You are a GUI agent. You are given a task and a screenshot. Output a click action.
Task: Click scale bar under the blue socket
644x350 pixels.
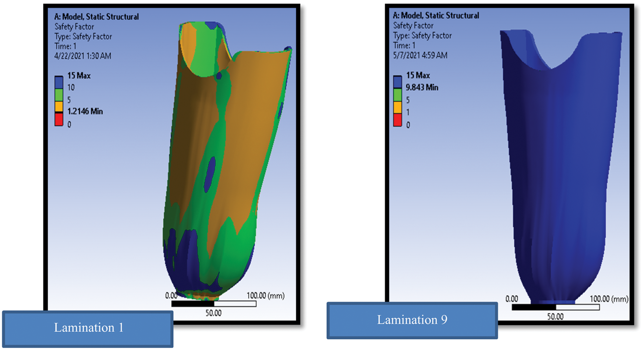point(555,307)
